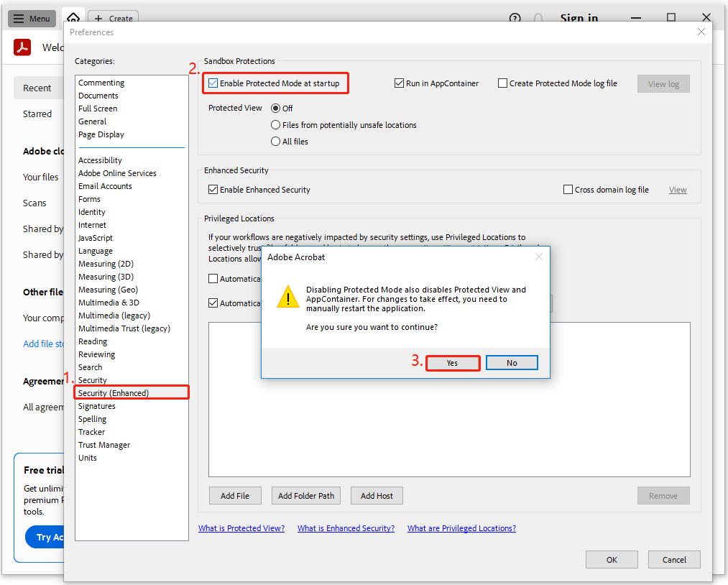The height and width of the screenshot is (585, 728).
Task: Open the hamburger Menu button
Action: click(32, 19)
